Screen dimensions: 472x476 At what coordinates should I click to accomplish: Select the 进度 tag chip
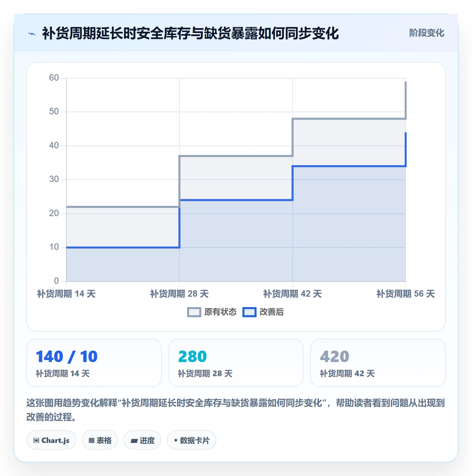pos(142,440)
